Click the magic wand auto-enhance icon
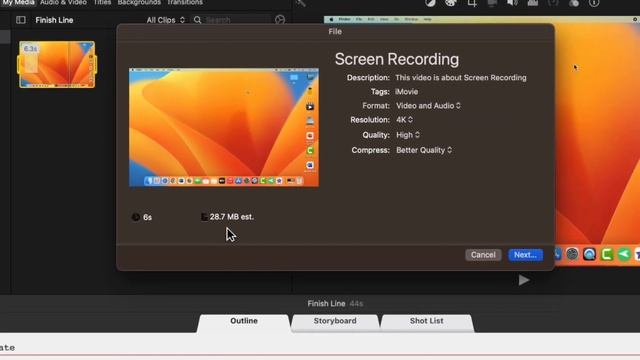The height and width of the screenshot is (360, 640). tap(301, 3)
